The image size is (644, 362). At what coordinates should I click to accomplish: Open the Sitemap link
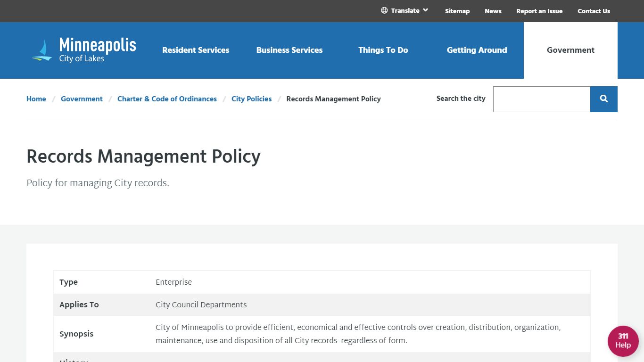pos(457,11)
